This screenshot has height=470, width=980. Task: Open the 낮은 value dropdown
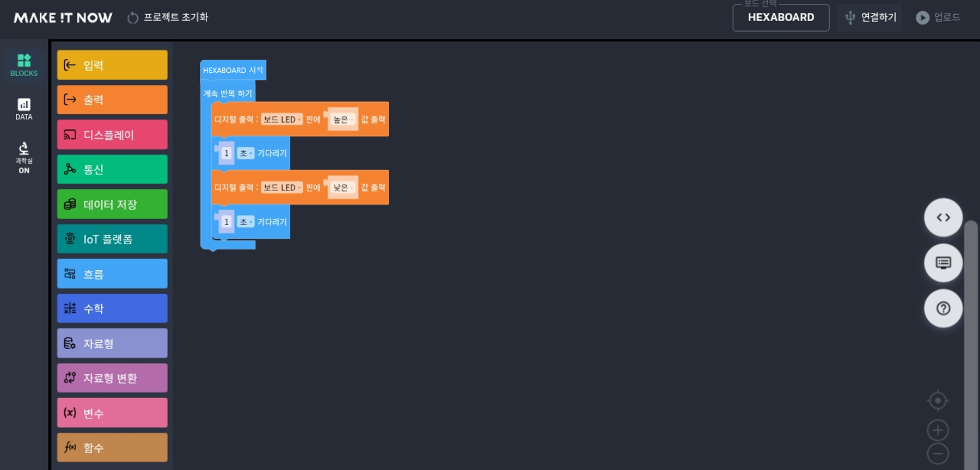tap(343, 187)
